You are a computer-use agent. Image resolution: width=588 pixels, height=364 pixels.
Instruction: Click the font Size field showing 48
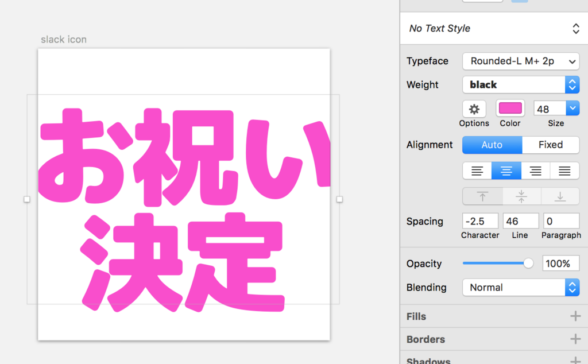(x=550, y=109)
